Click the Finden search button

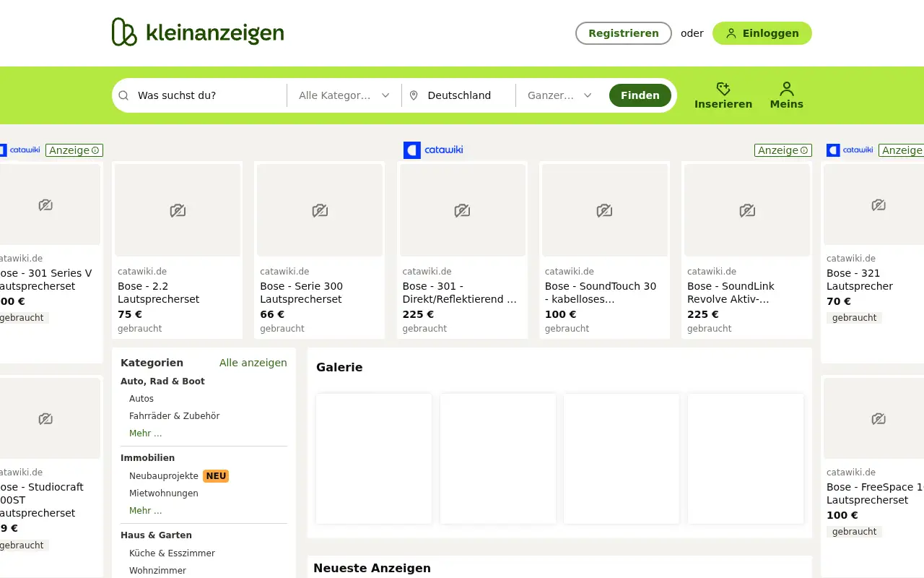[640, 95]
